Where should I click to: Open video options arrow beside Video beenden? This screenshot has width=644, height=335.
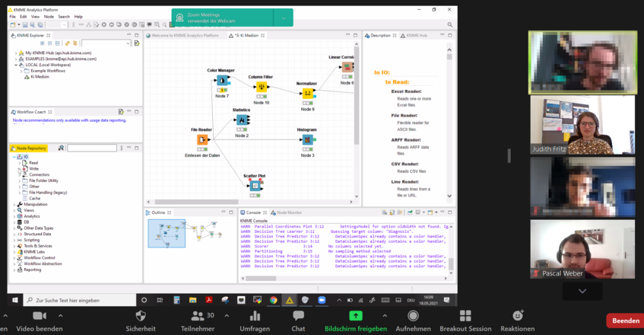click(x=60, y=316)
